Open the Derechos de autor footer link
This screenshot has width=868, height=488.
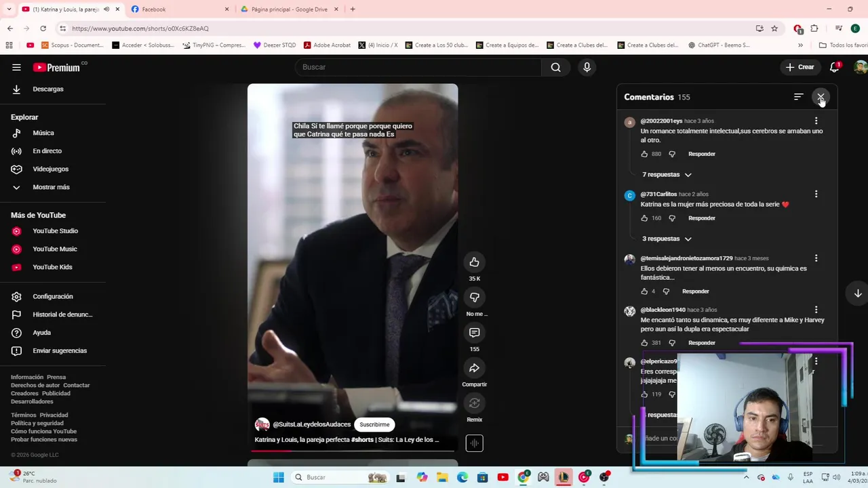[x=35, y=386]
